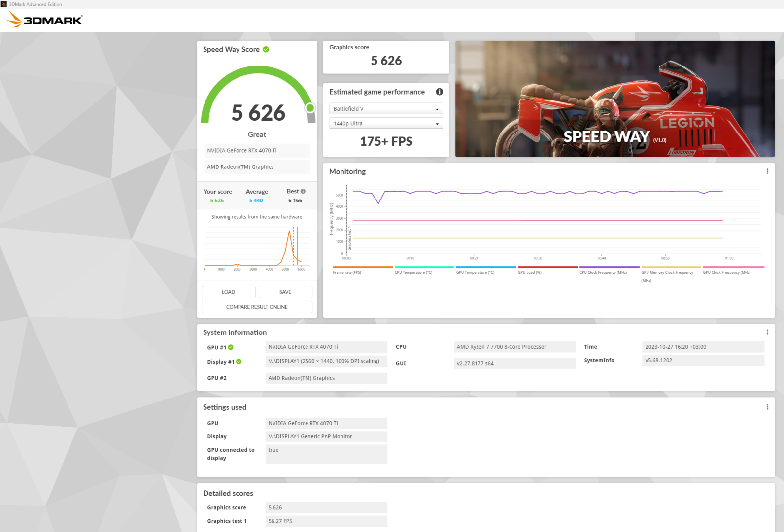Click the green check beside Speed Way Score
The height and width of the screenshot is (532, 784).
point(266,49)
